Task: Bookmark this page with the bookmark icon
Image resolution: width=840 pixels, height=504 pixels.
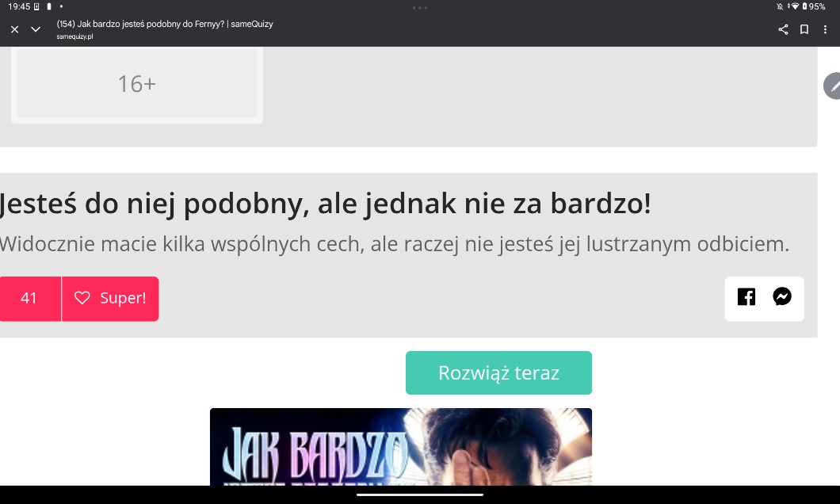Action: point(804,29)
